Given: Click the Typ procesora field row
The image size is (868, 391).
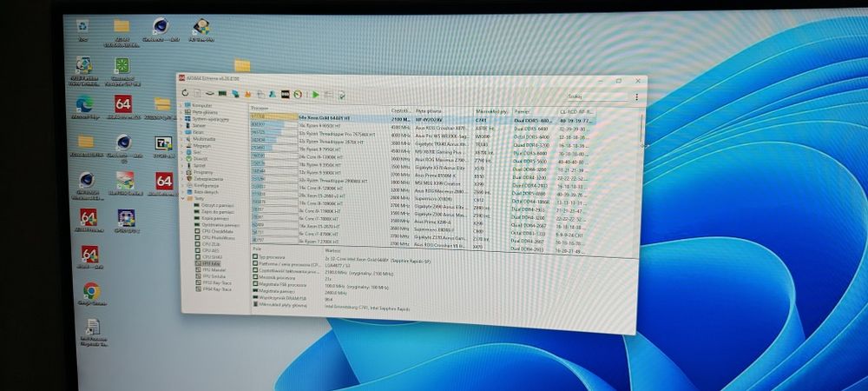Looking at the screenshot, I should [341, 259].
